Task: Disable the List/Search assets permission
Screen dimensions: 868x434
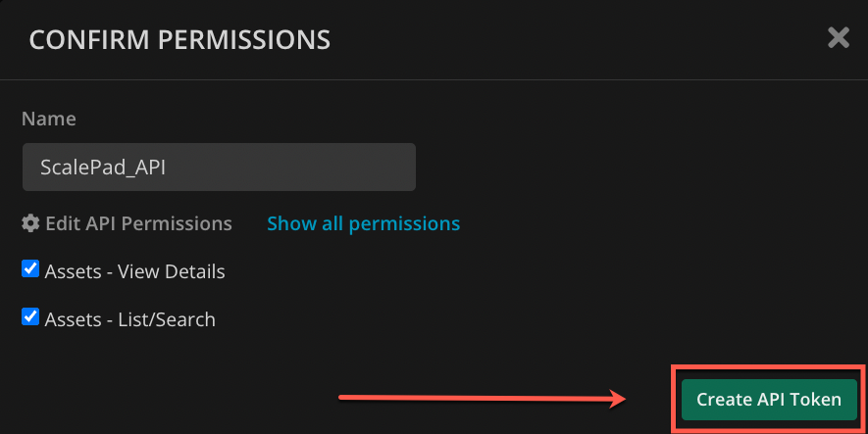Action: [x=30, y=317]
